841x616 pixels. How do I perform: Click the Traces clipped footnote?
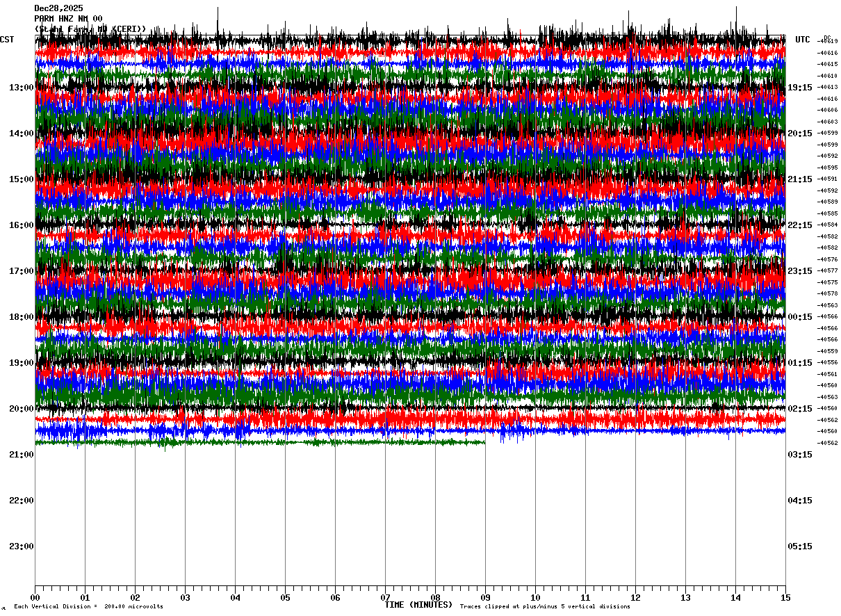[x=545, y=607]
